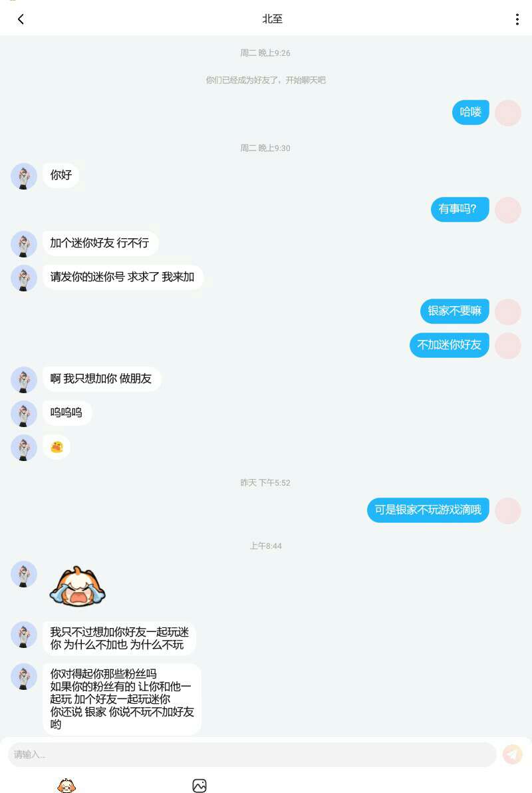Select the 不加迷你好友 message bubble

(449, 345)
